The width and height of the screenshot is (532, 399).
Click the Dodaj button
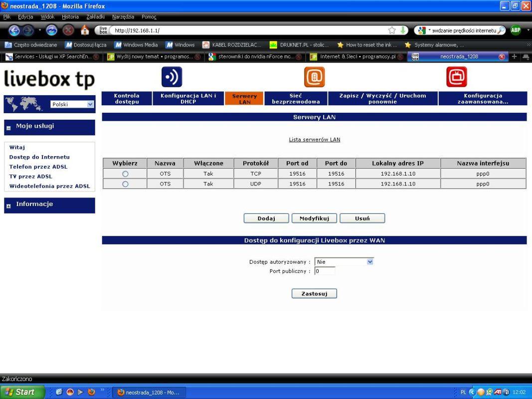(266, 218)
